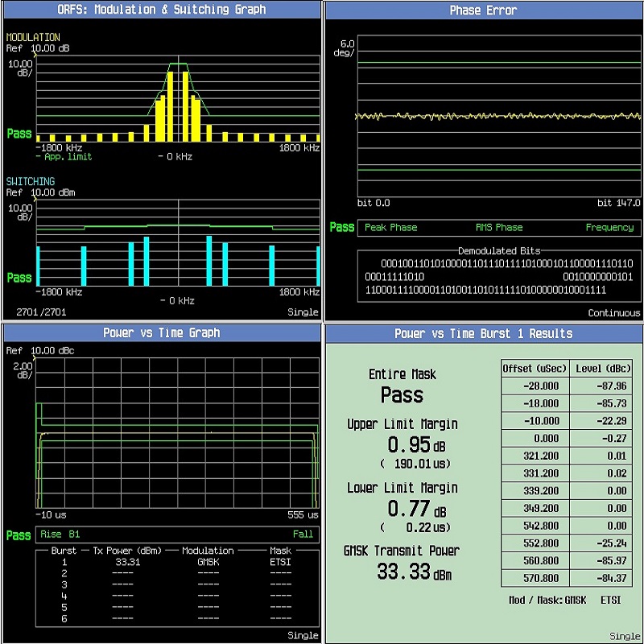Image resolution: width=644 pixels, height=644 pixels.
Task: Click the Offset (uSec) column header
Action: 535,369
